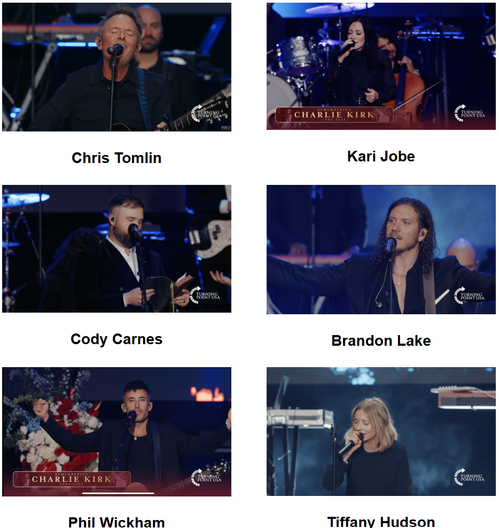Screen dimensions: 499x528
Task: Select the Cody Carnes caption text
Action: 117,339
